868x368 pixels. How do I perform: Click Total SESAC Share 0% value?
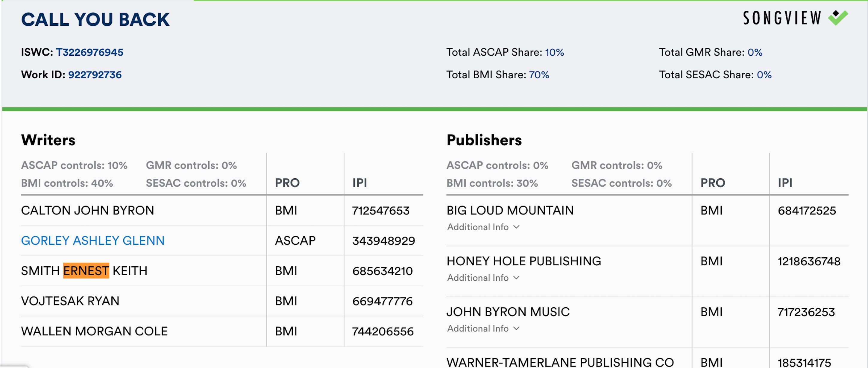point(764,74)
